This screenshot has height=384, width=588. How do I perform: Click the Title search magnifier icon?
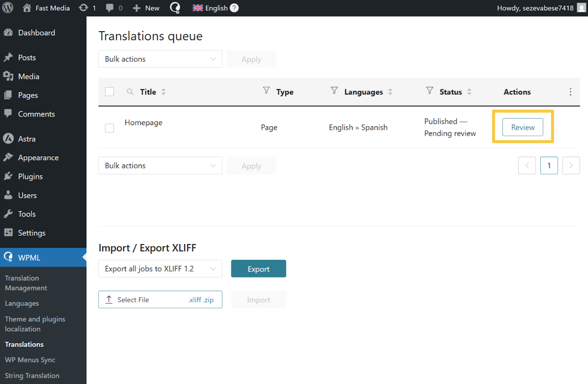click(130, 92)
